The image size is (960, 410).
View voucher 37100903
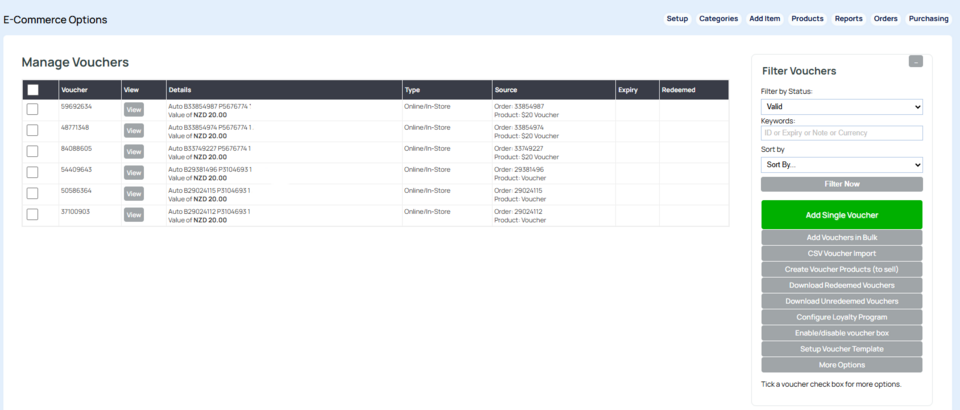pyautogui.click(x=133, y=215)
